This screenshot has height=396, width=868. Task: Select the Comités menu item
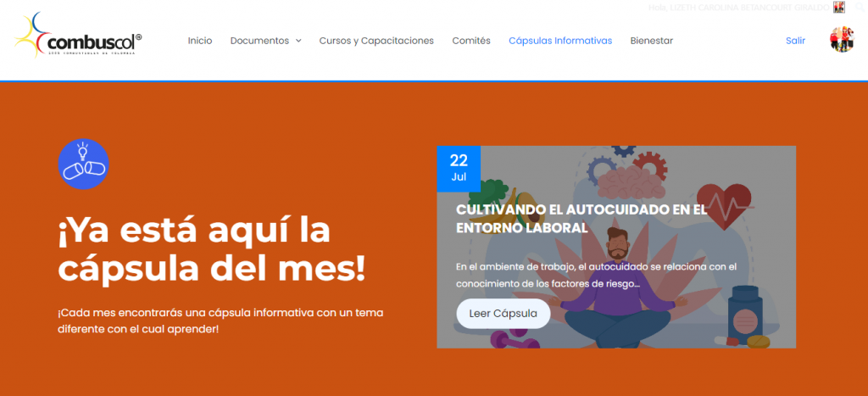click(x=471, y=41)
